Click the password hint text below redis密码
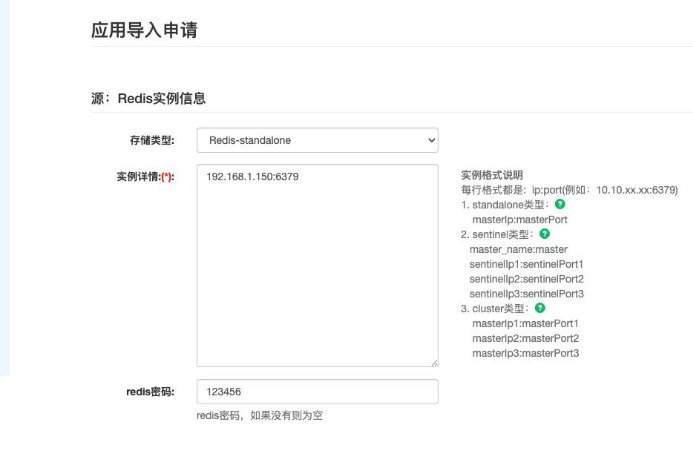 (259, 415)
